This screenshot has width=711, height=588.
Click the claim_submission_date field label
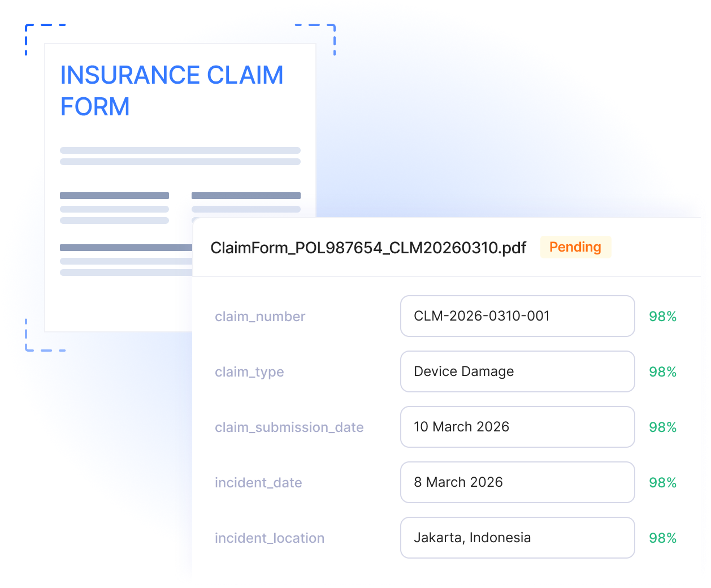(x=289, y=427)
